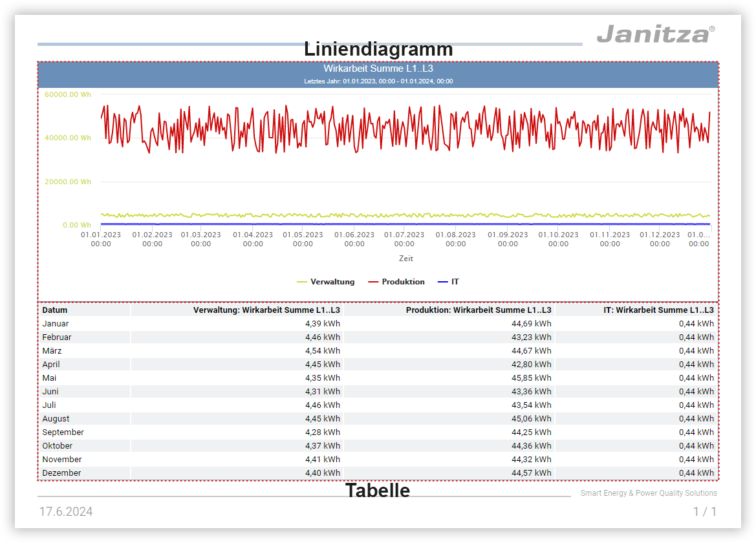Open the Datum column header
The image size is (756, 543).
tap(52, 310)
